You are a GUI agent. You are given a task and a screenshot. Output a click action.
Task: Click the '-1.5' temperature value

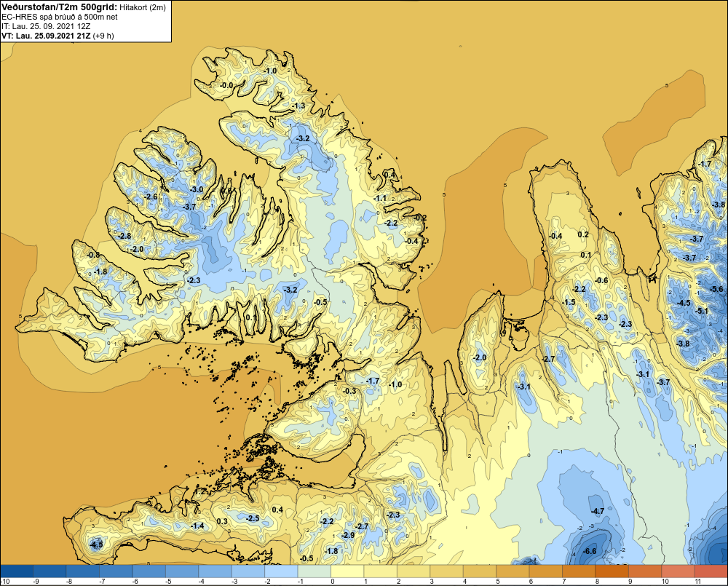[x=569, y=302]
